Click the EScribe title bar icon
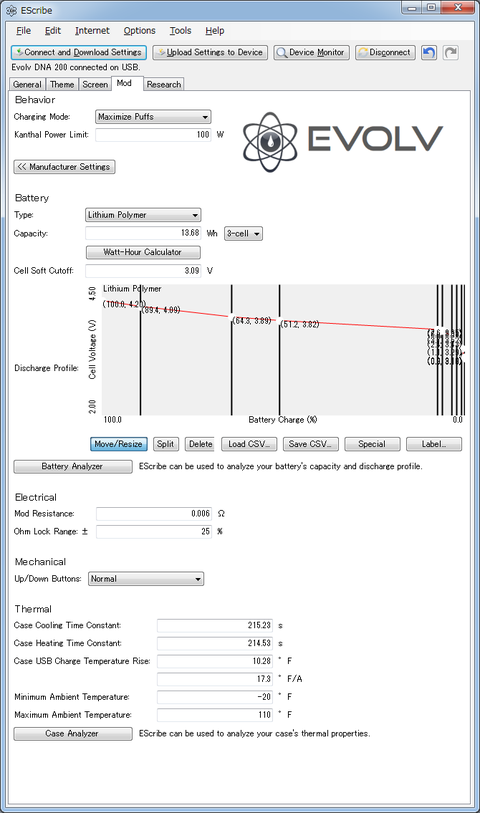 11,10
